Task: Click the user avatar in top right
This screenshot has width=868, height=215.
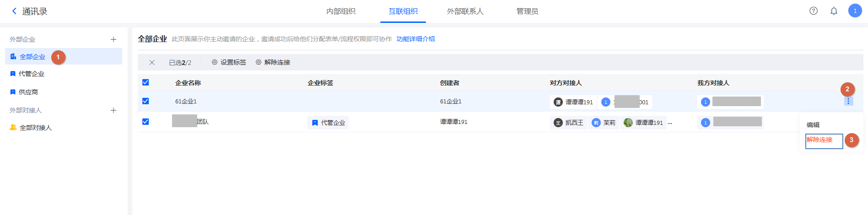Action: click(x=855, y=11)
